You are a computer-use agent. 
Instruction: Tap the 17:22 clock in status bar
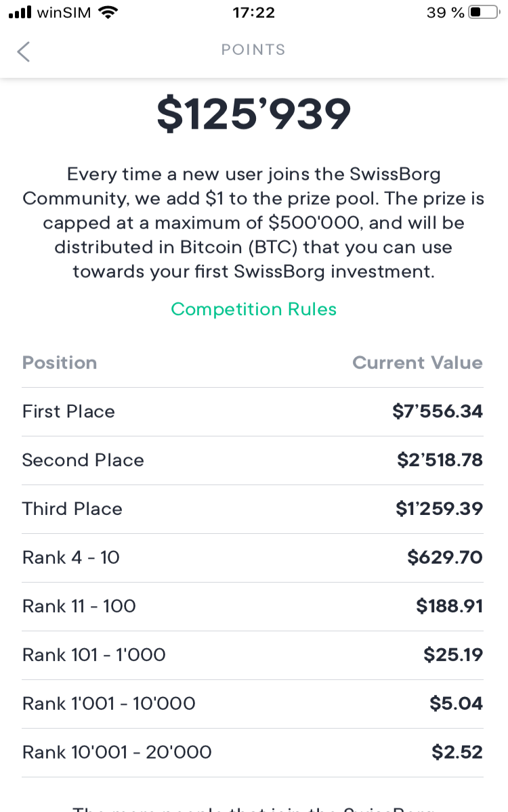coord(253,12)
